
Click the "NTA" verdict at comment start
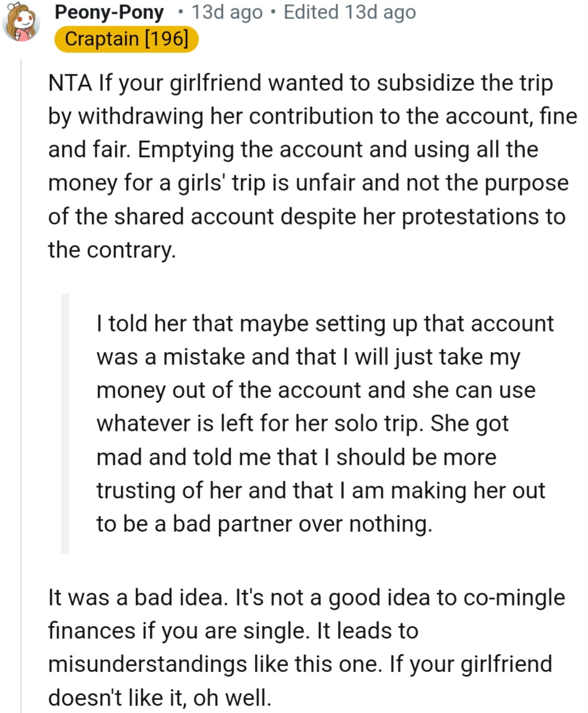(70, 84)
